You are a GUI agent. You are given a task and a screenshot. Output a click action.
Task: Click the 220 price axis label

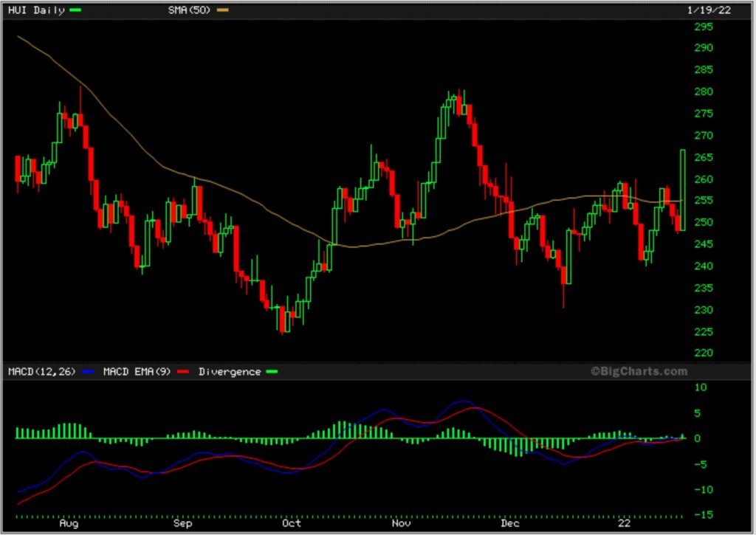[x=704, y=353]
